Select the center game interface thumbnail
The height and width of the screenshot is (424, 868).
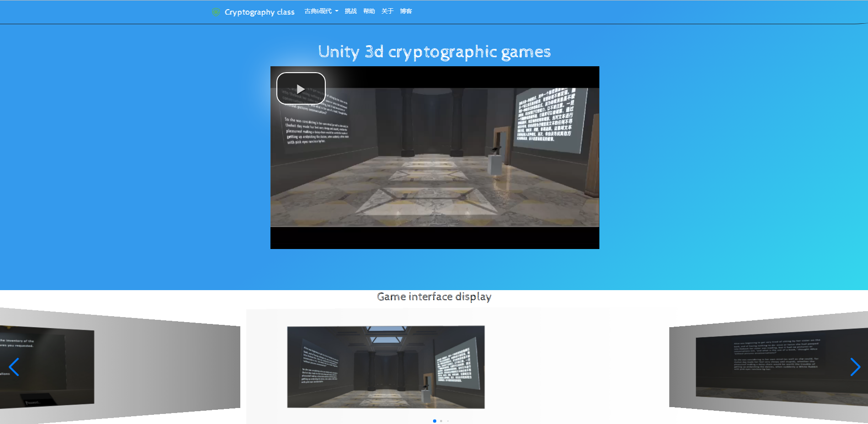tap(386, 367)
